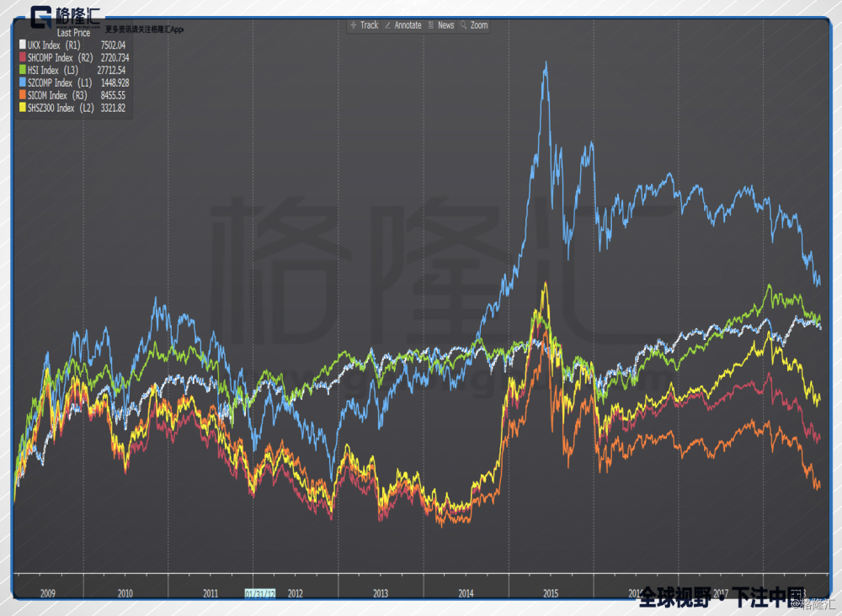This screenshot has width=842, height=616.
Task: Open the News list icon
Action: coord(430,25)
